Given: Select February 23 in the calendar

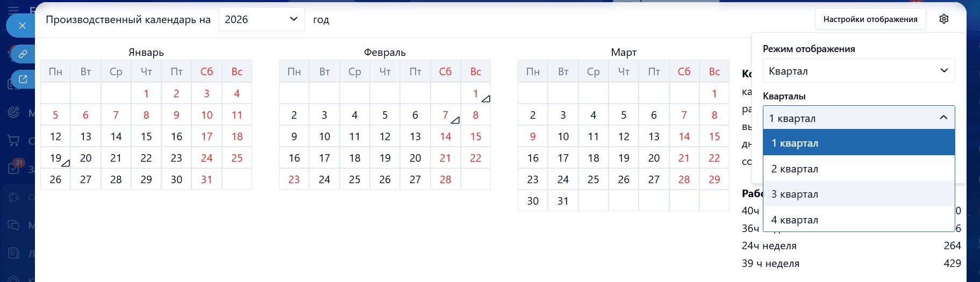Looking at the screenshot, I should (294, 179).
